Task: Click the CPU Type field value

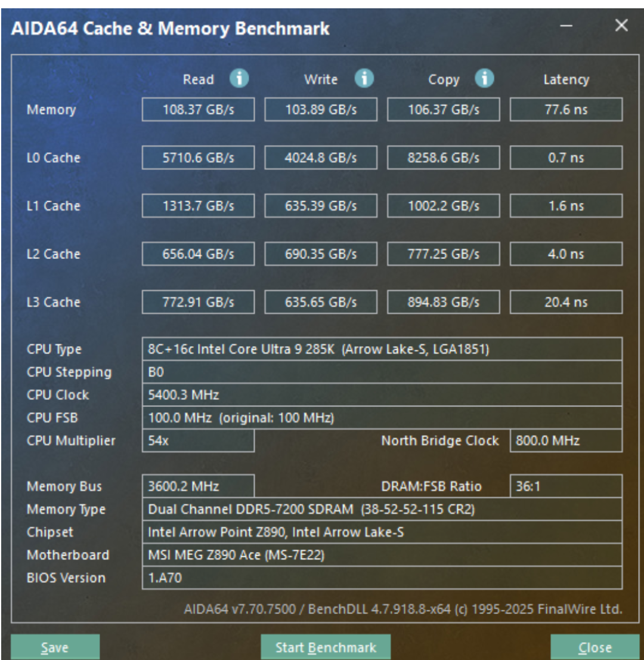Action: click(x=382, y=349)
